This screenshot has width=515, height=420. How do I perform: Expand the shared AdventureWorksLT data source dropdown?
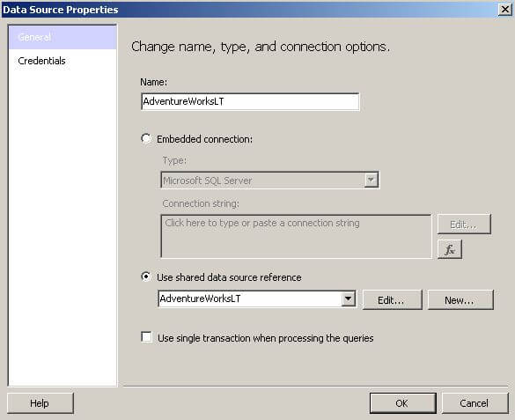pyautogui.click(x=348, y=298)
